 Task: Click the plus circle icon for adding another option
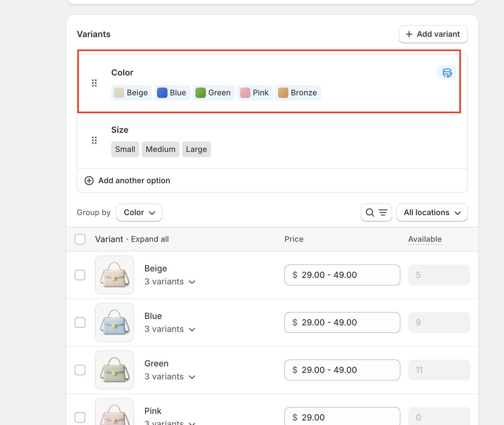click(x=89, y=181)
